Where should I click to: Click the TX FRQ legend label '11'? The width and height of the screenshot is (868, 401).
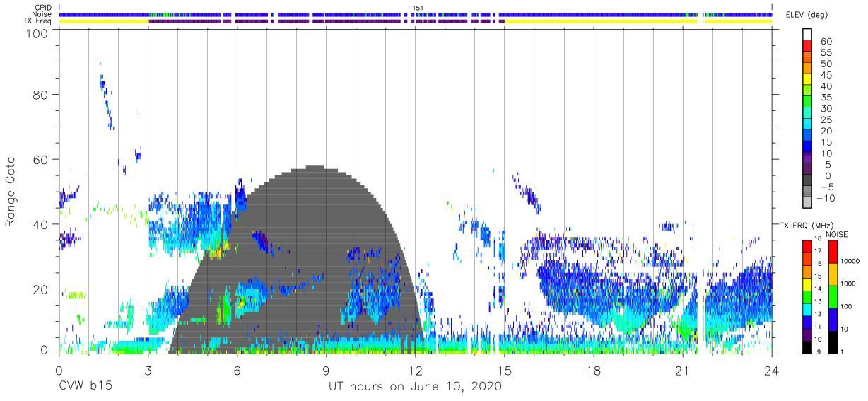pyautogui.click(x=819, y=327)
